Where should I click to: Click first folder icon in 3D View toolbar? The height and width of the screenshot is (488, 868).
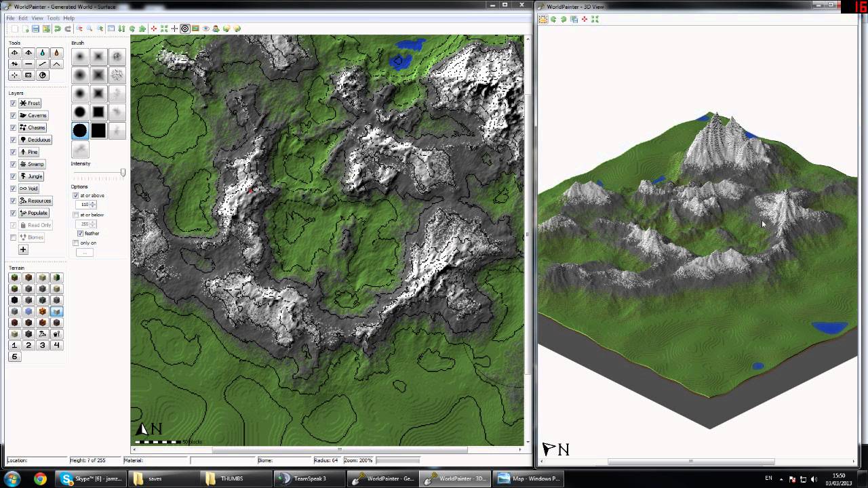click(x=543, y=19)
